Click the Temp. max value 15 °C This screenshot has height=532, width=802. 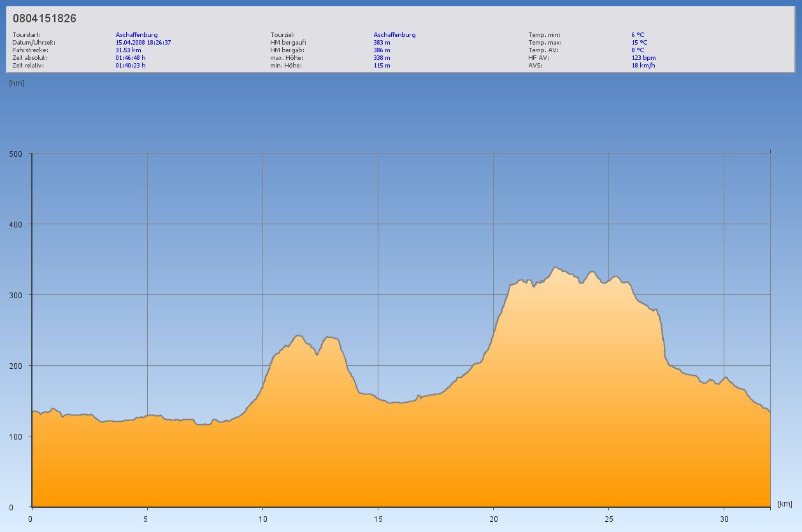tap(639, 43)
